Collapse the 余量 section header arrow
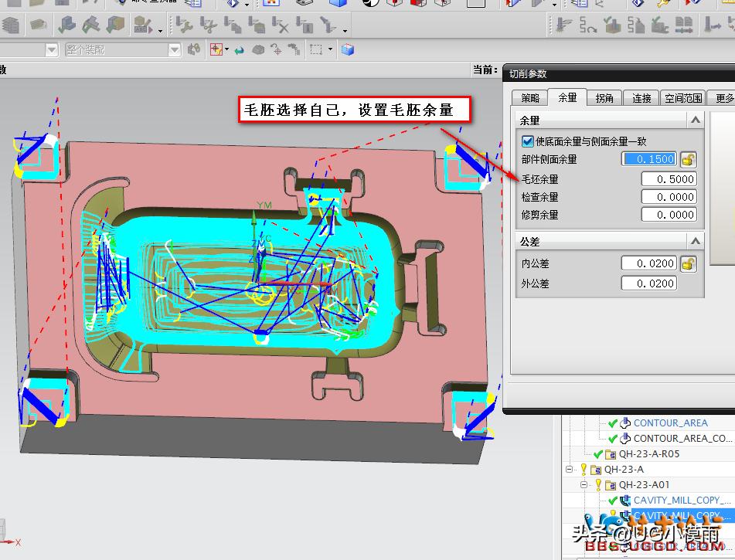Viewport: 735px width, 560px height. coord(696,120)
